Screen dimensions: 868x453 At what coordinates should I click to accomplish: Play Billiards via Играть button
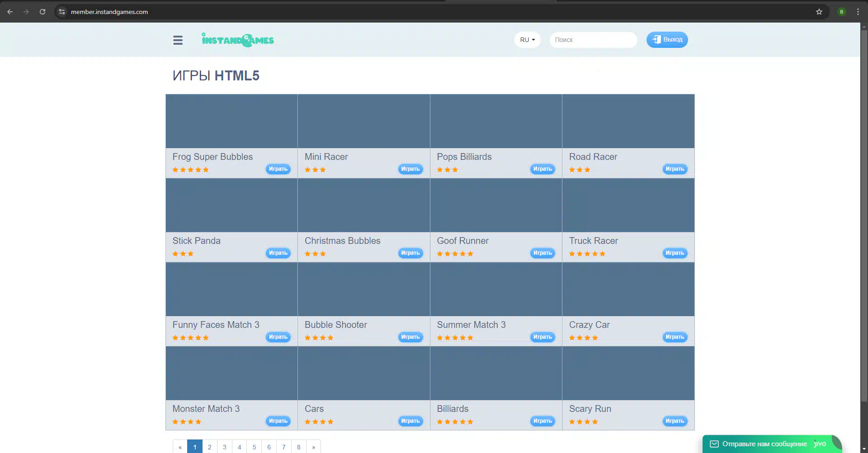click(542, 421)
